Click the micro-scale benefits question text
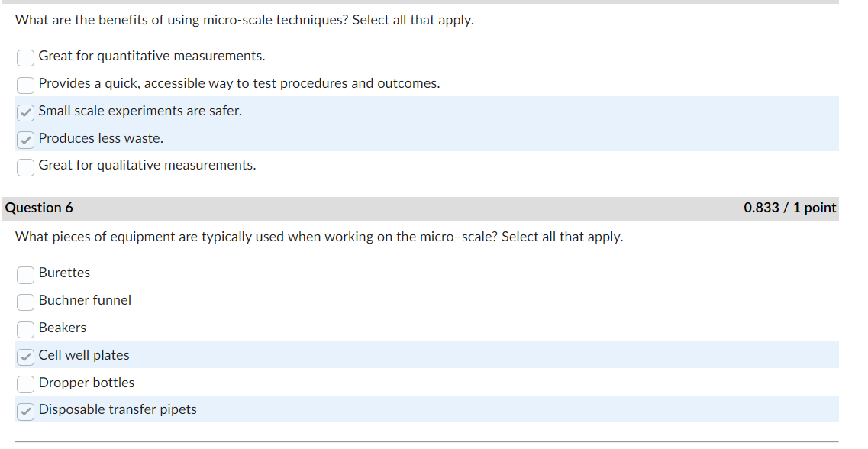Image resolution: width=868 pixels, height=449 pixels. tap(244, 20)
